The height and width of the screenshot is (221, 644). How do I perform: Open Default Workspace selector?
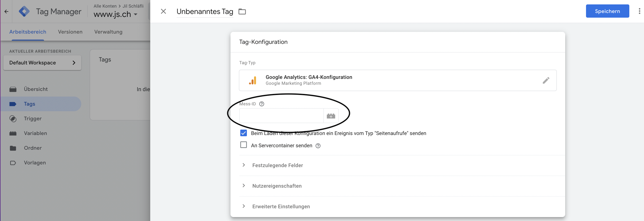pos(42,62)
